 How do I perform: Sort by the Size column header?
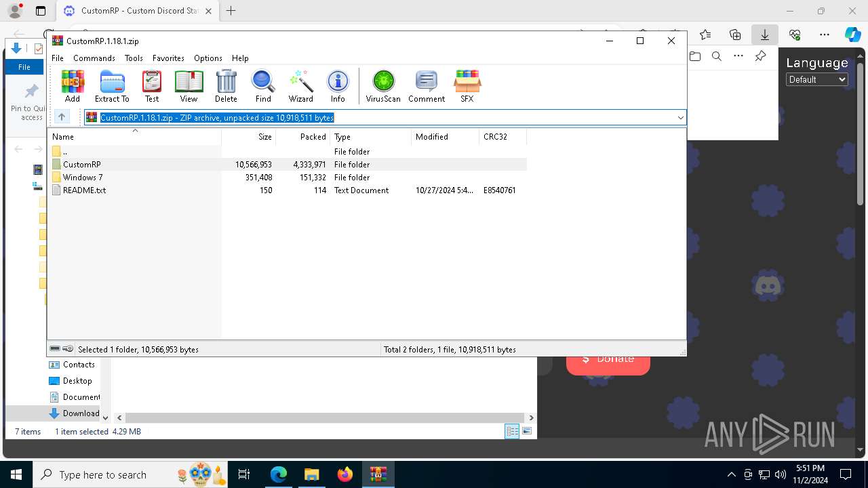click(249, 137)
